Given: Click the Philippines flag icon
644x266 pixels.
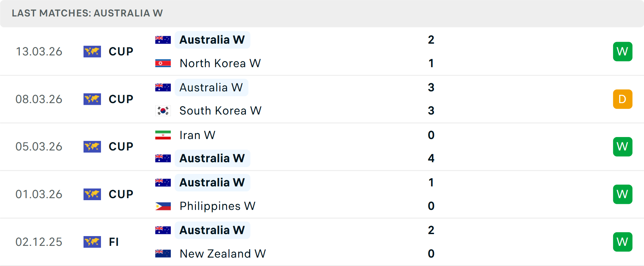Looking at the screenshot, I should pyautogui.click(x=163, y=206).
